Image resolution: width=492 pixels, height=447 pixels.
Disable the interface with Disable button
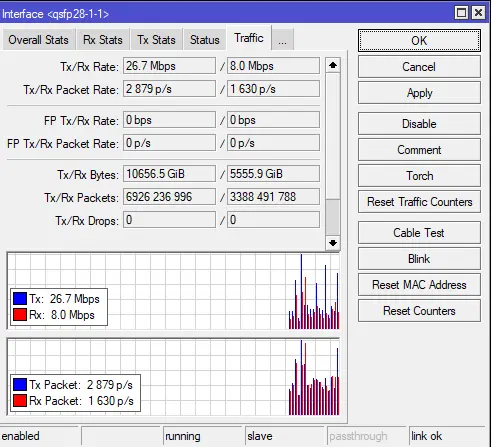coord(419,124)
